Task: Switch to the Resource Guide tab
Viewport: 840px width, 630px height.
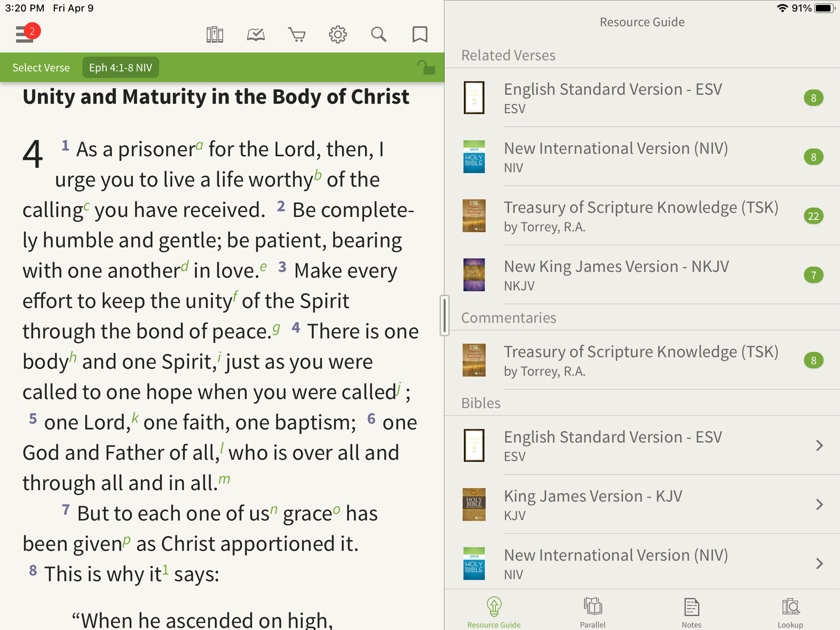Action: click(x=494, y=612)
